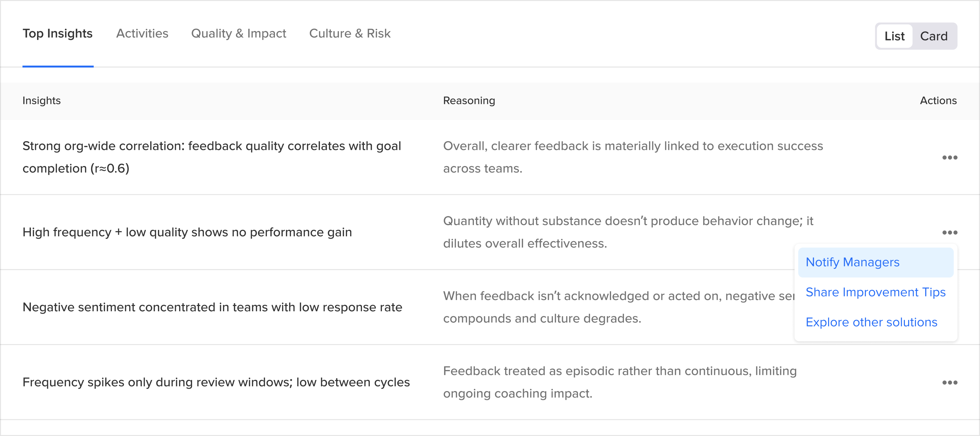Screen dimensions: 980x436
Task: Select the strong org-wide correlation insight
Action: click(x=212, y=157)
